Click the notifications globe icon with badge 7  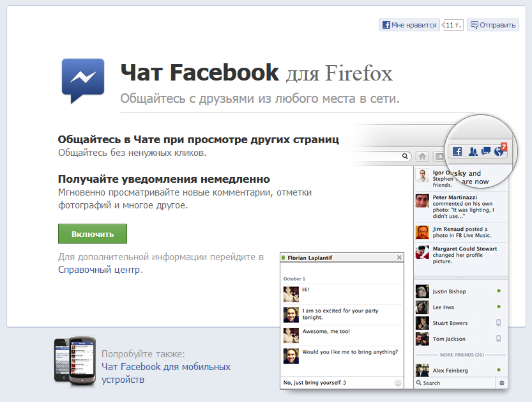pos(500,150)
